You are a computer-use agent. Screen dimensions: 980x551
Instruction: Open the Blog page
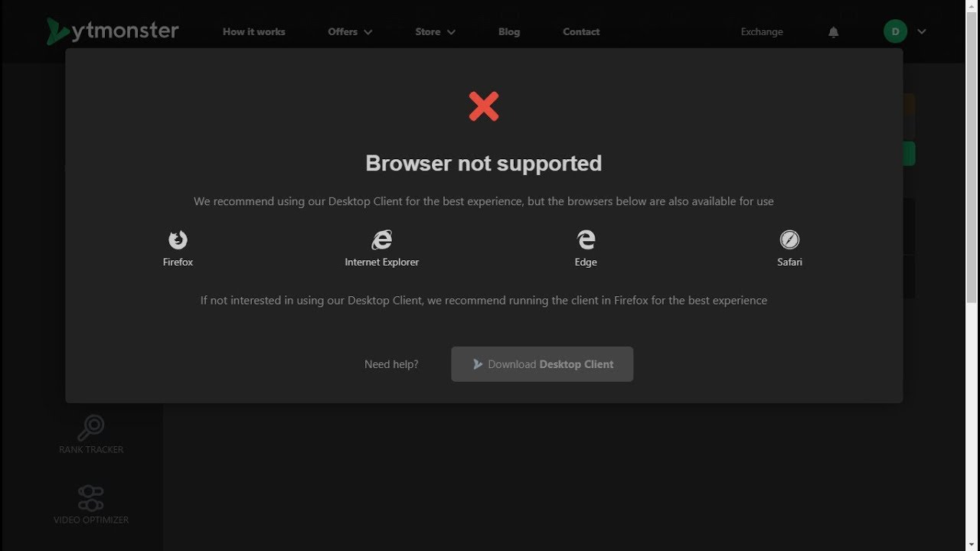(509, 31)
